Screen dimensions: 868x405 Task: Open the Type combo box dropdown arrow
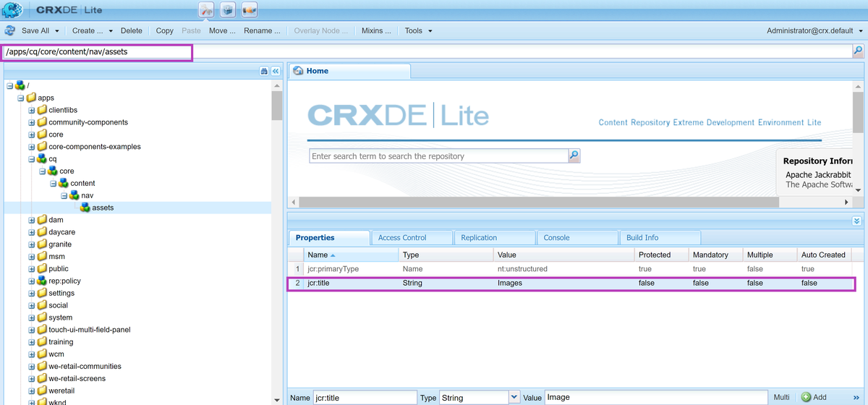pyautogui.click(x=514, y=397)
